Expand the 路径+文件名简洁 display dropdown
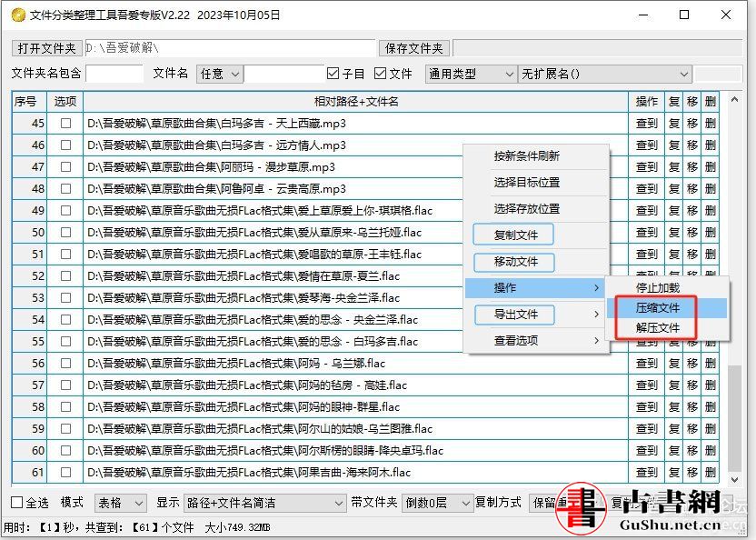This screenshot has height=540, width=756. point(264,503)
